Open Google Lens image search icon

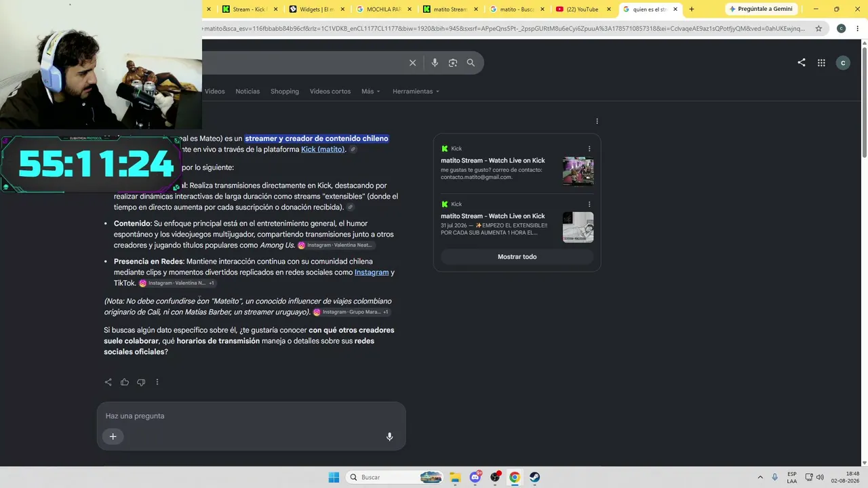point(453,63)
